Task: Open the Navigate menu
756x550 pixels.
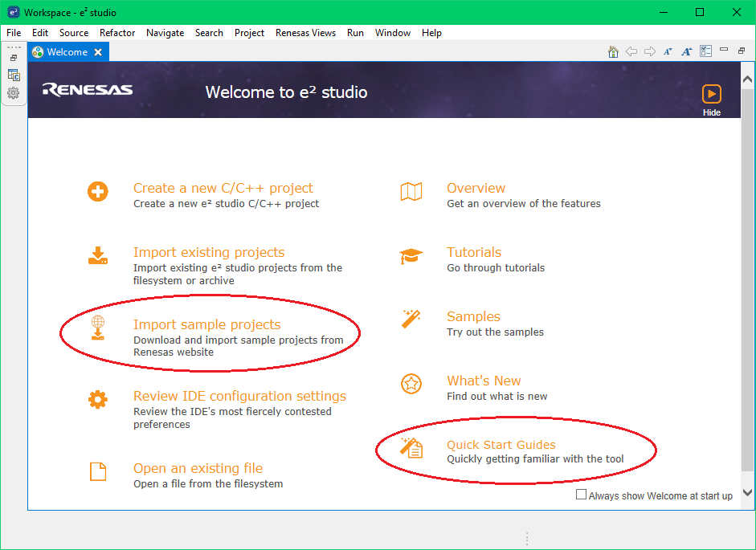Action: pyautogui.click(x=165, y=33)
